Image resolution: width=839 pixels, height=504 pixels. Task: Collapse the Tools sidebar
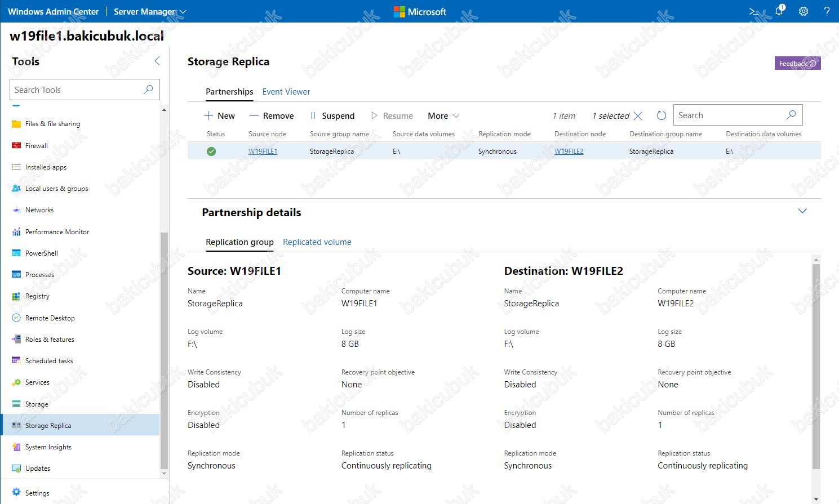tap(157, 61)
